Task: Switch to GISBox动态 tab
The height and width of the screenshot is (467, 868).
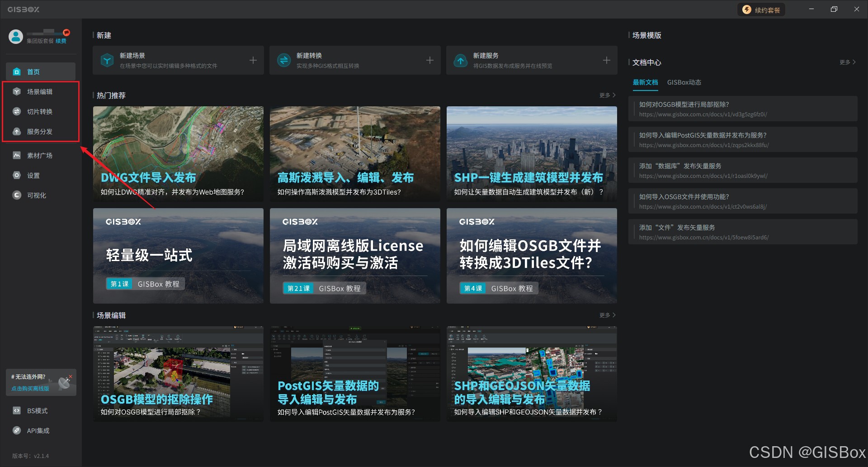Action: click(x=684, y=82)
